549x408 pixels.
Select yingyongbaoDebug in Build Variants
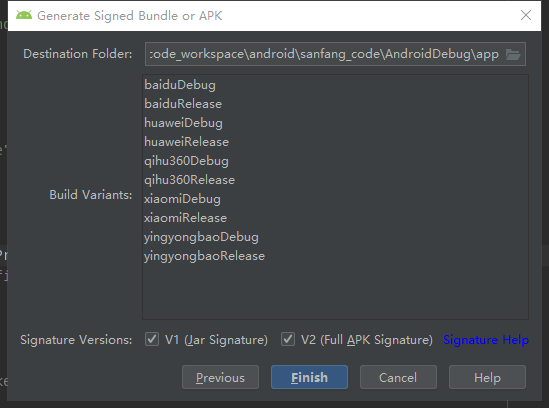coord(335,237)
